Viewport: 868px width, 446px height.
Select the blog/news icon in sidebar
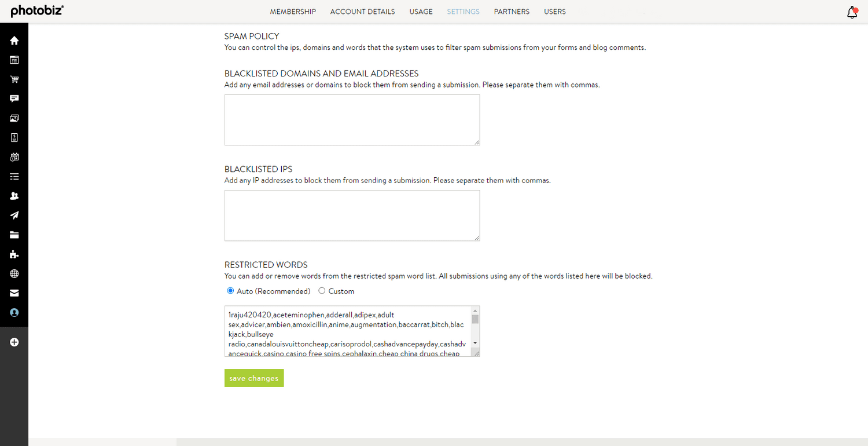(x=14, y=60)
